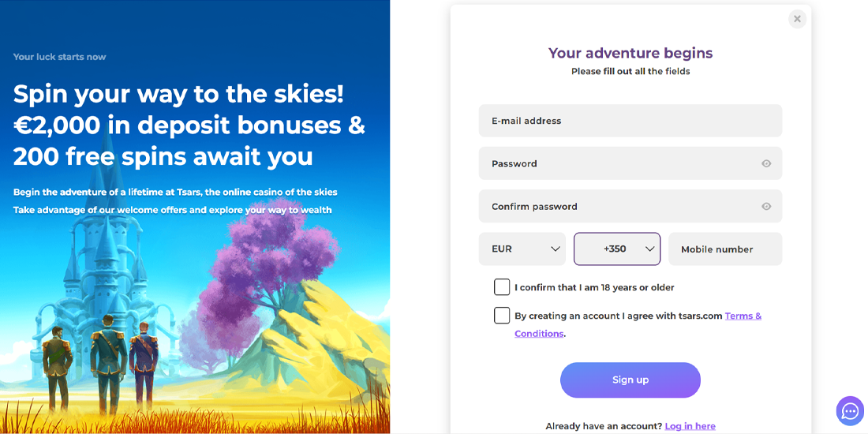Focus the E-mail address field
868x434 pixels.
(630, 122)
